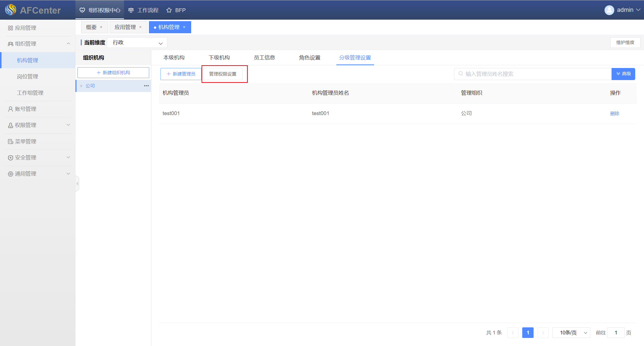
Task: Open 工作流程 in the top navigation
Action: click(x=143, y=10)
